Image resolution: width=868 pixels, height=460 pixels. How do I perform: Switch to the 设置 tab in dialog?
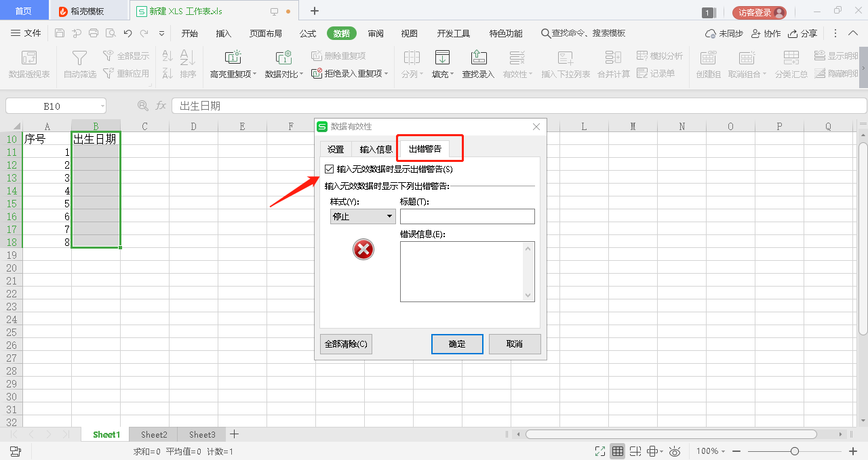(x=336, y=149)
